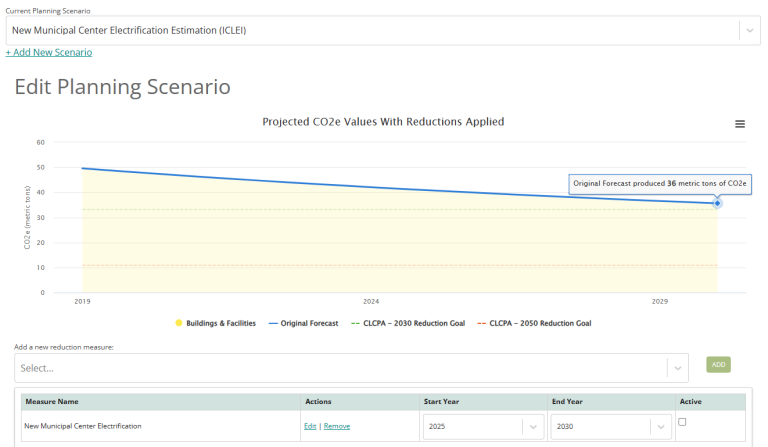Image resolution: width=768 pixels, height=447 pixels.
Task: Click the yellow Buildings & Facilities legend dot
Action: pyautogui.click(x=179, y=323)
